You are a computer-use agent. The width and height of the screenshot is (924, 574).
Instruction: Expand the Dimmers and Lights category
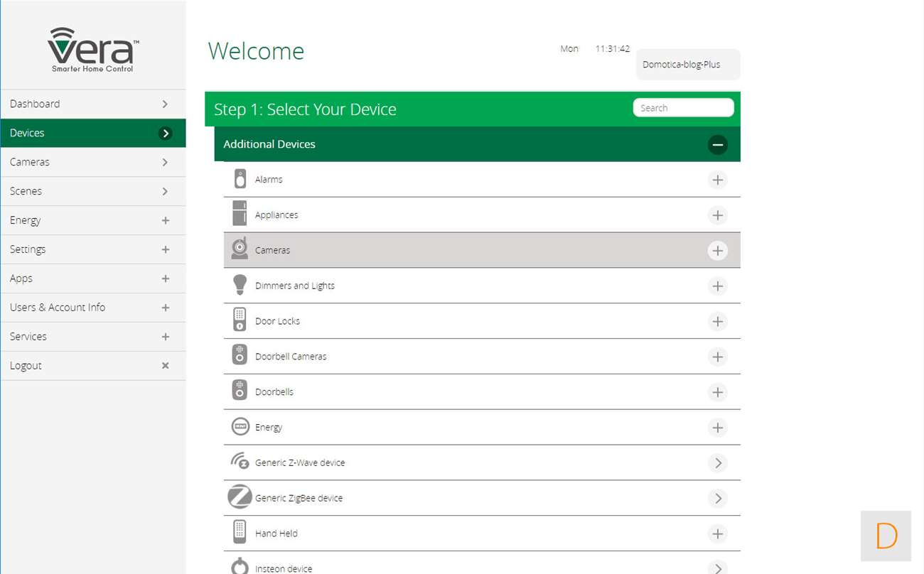click(x=718, y=286)
